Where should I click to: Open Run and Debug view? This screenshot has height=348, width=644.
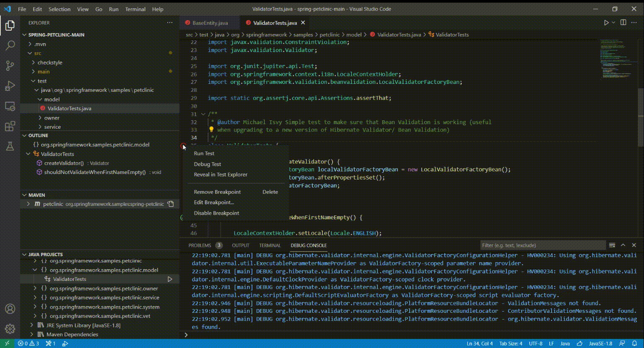coord(10,86)
